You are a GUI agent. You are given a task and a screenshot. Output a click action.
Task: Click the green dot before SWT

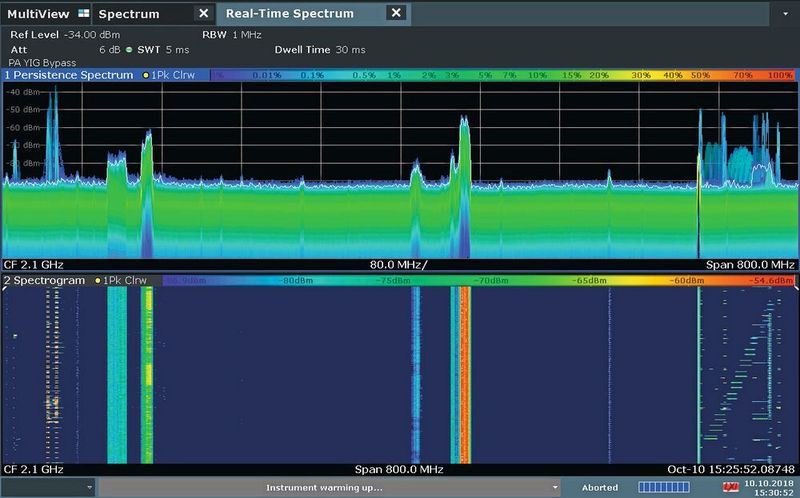(x=129, y=49)
